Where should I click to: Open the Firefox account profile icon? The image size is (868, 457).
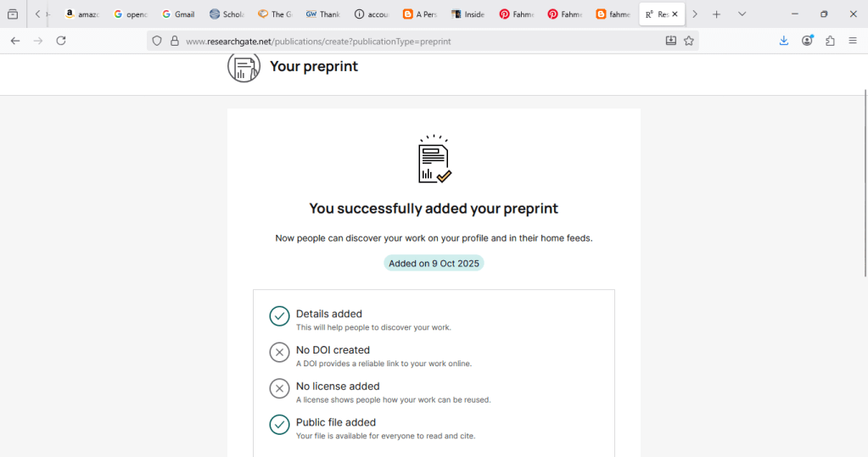(807, 41)
